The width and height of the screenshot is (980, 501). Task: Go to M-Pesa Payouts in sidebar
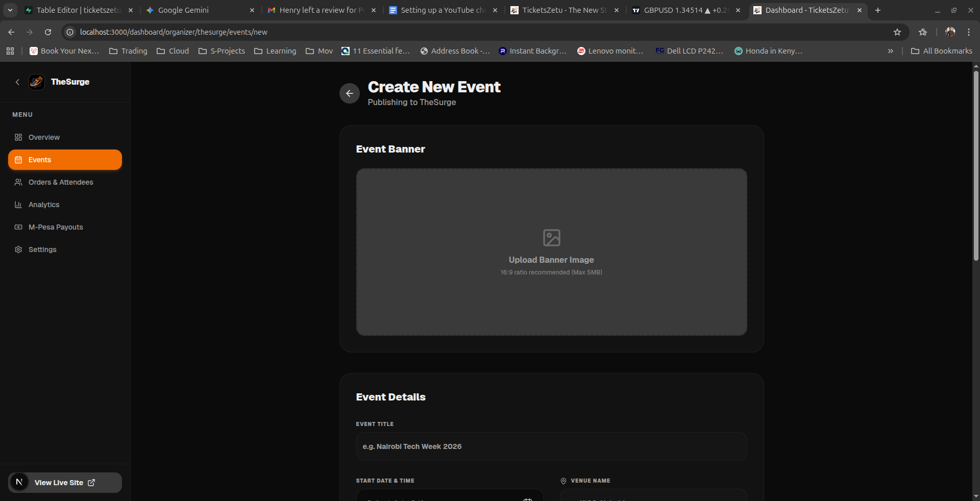[56, 227]
